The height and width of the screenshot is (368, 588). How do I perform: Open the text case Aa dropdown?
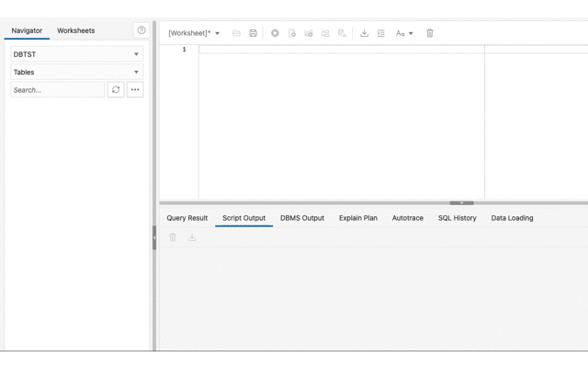pyautogui.click(x=404, y=33)
